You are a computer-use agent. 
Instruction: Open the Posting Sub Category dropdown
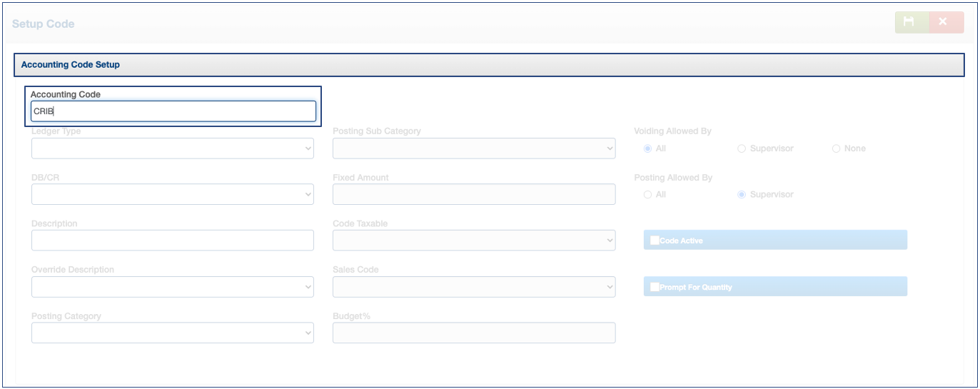[473, 148]
